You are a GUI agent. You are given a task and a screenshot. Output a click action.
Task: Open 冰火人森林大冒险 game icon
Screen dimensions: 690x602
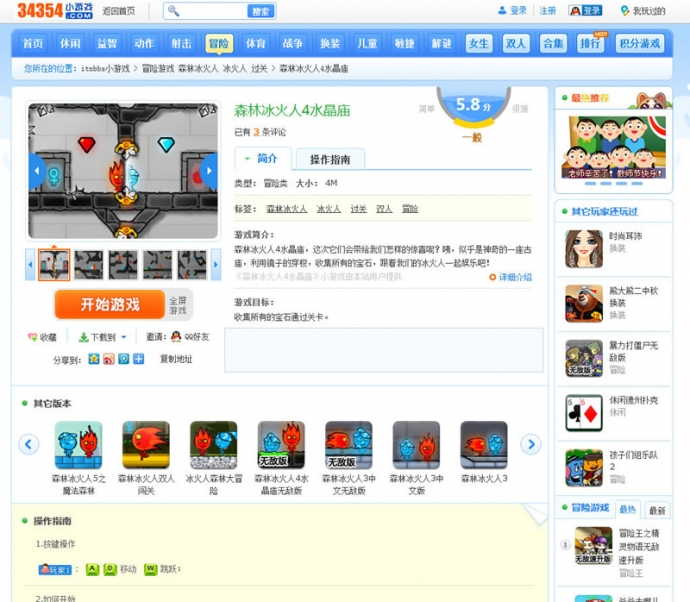[x=213, y=445]
